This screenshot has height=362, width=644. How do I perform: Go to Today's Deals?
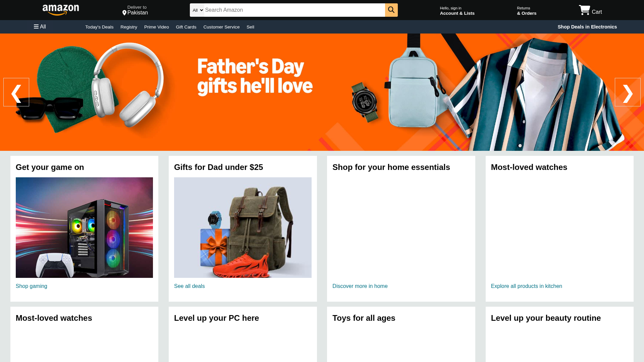coord(99,27)
